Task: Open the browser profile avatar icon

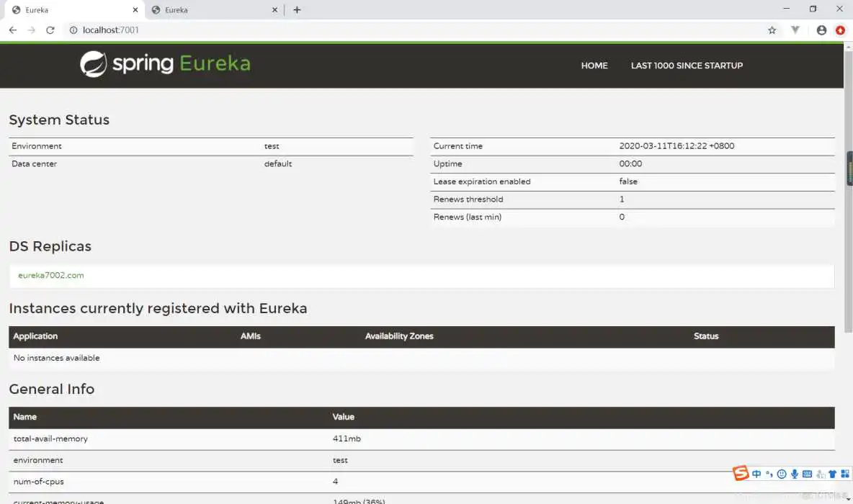Action: [x=821, y=30]
